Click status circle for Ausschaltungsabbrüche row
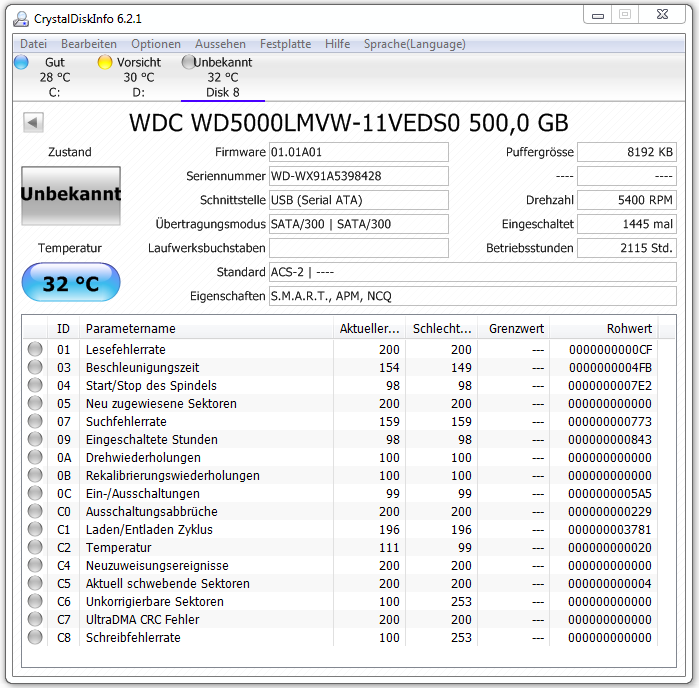This screenshot has width=699, height=688. click(x=35, y=511)
